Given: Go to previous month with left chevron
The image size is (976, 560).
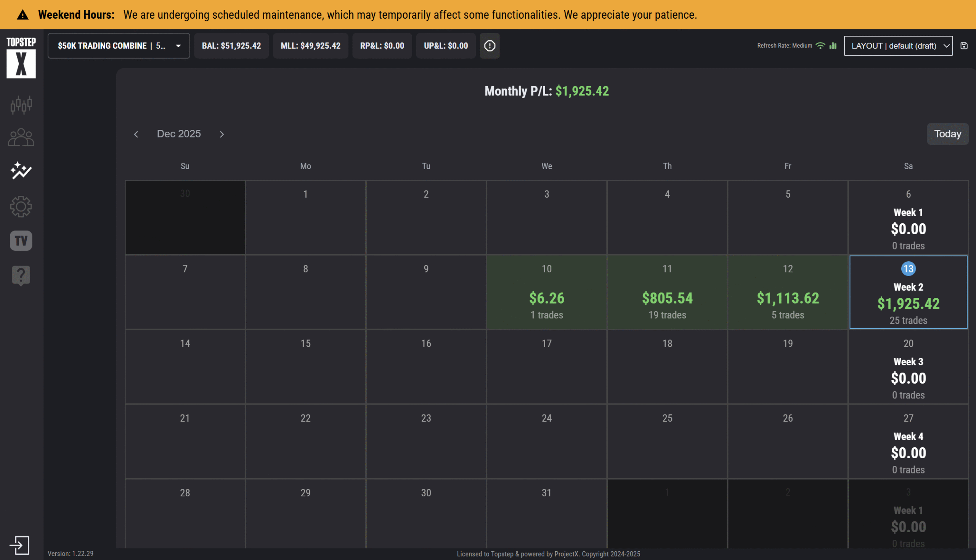Looking at the screenshot, I should click(x=136, y=134).
